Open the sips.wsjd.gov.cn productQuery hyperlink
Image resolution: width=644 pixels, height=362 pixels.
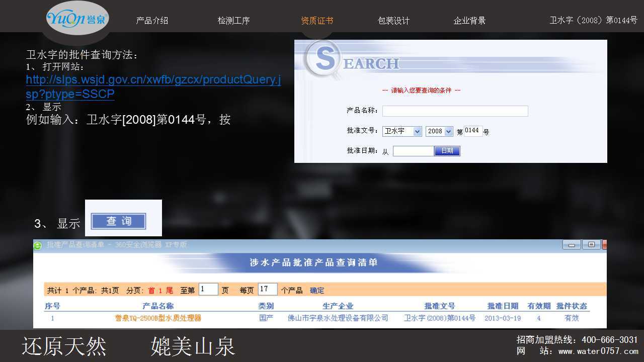click(x=153, y=86)
